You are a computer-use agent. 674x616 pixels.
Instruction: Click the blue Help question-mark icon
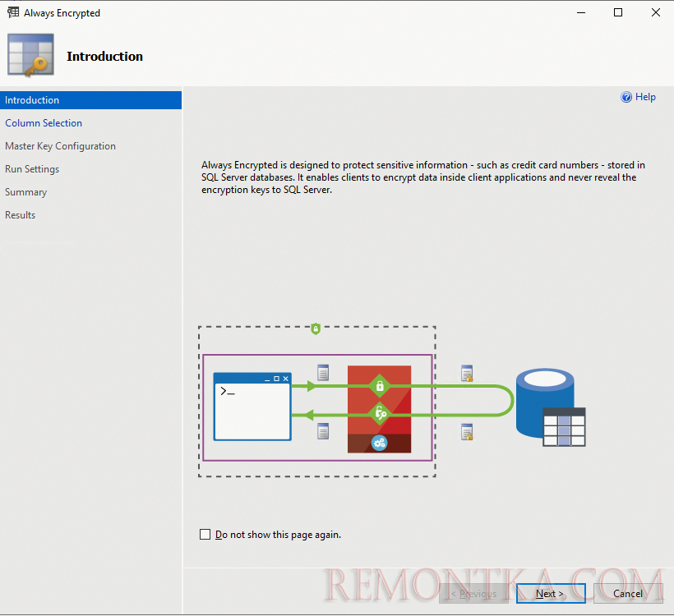(x=626, y=97)
